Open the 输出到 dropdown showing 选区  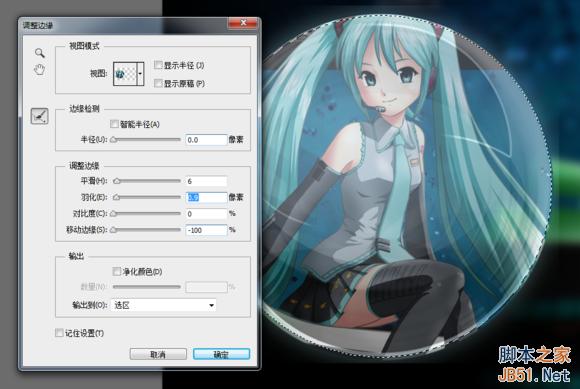163,305
